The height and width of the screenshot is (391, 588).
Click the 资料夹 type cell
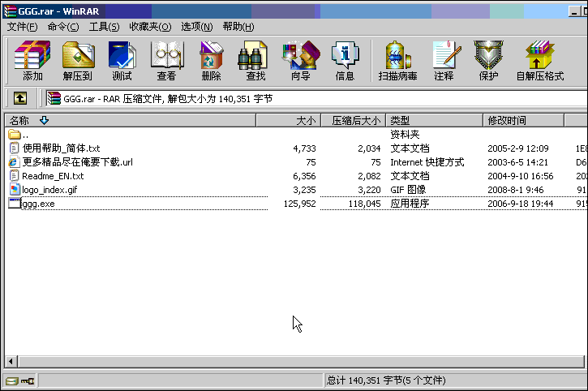coord(405,135)
